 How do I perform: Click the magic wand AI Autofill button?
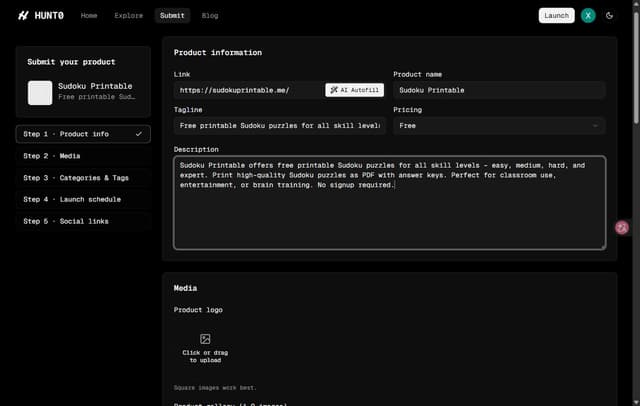coord(354,90)
